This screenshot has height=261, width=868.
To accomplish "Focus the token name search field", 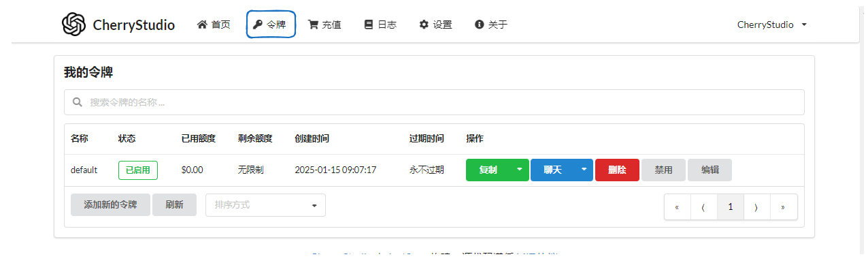I will tap(434, 102).
